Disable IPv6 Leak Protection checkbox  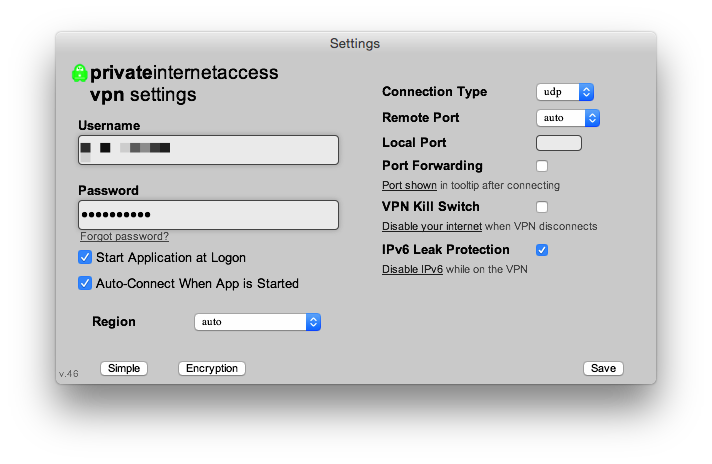[x=542, y=250]
